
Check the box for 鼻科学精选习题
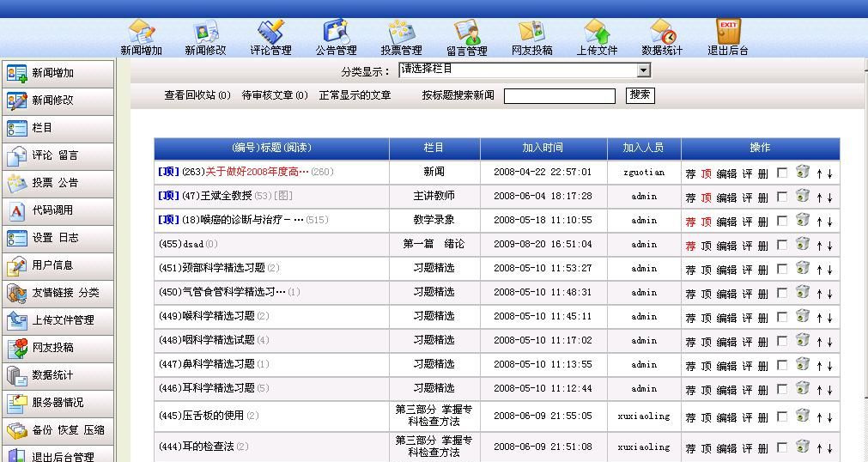[x=782, y=365]
